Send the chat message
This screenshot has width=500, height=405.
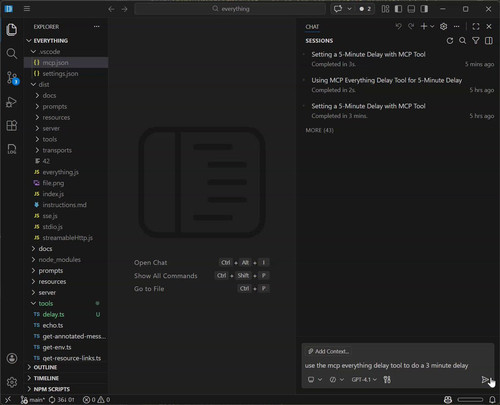click(485, 380)
